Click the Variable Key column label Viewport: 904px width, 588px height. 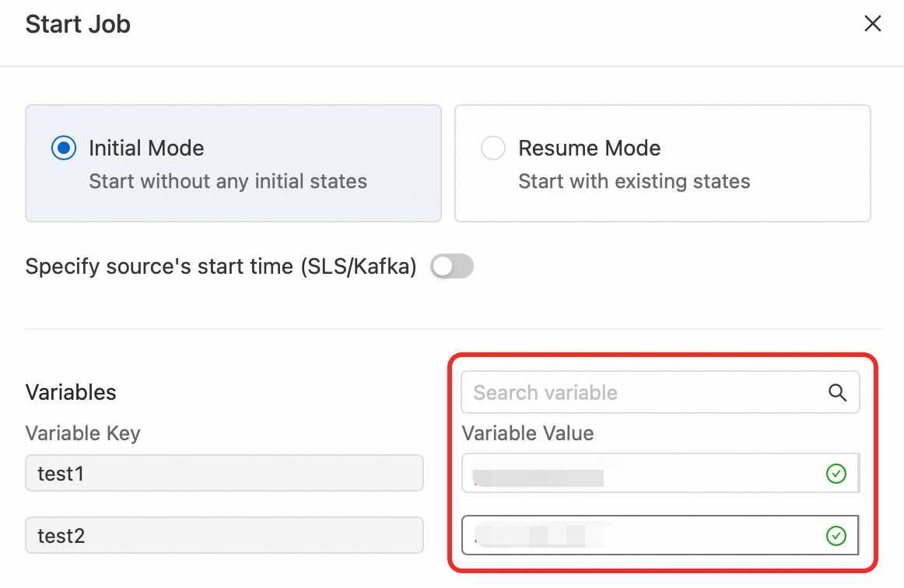click(82, 433)
